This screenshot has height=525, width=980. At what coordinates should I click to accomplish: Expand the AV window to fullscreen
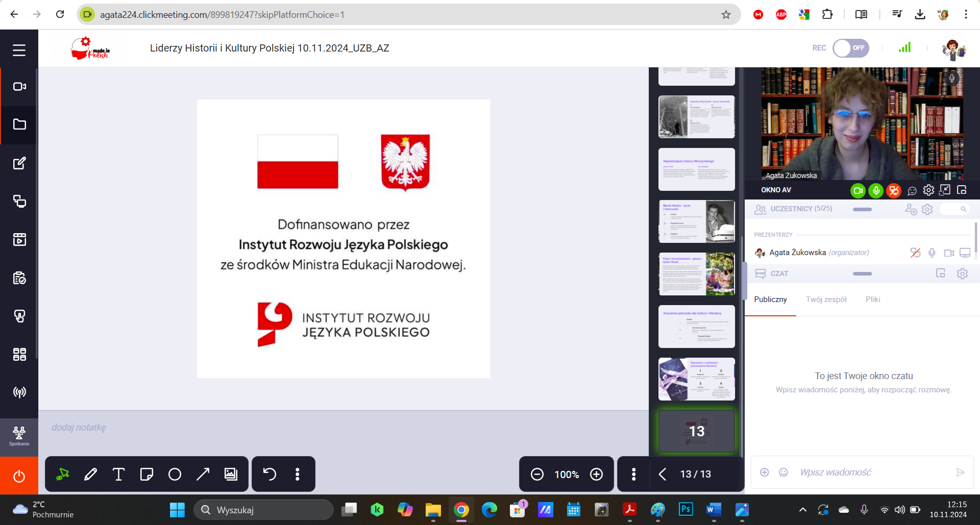(945, 190)
